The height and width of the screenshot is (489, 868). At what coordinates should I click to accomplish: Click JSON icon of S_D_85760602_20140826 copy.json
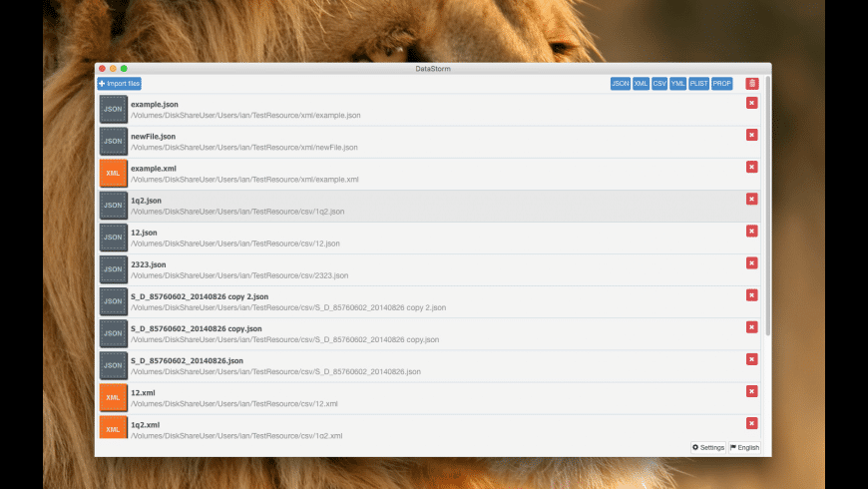click(114, 334)
